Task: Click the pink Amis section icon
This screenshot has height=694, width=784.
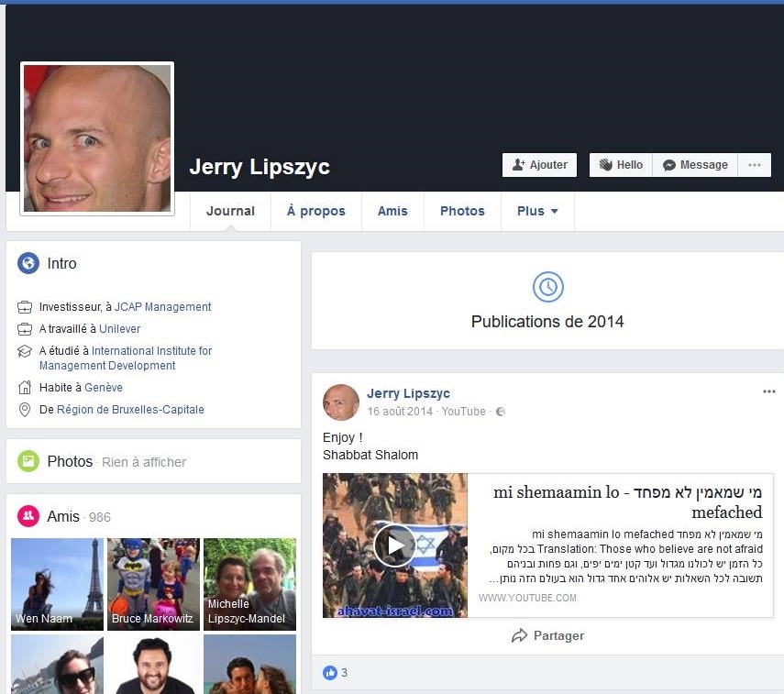Action: pyautogui.click(x=28, y=516)
